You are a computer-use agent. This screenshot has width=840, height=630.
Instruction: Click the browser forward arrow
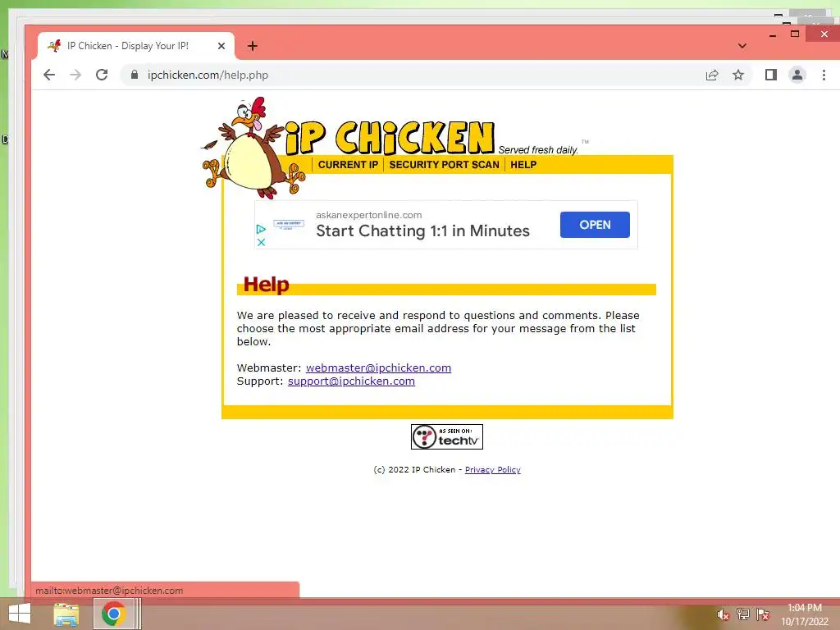(75, 75)
